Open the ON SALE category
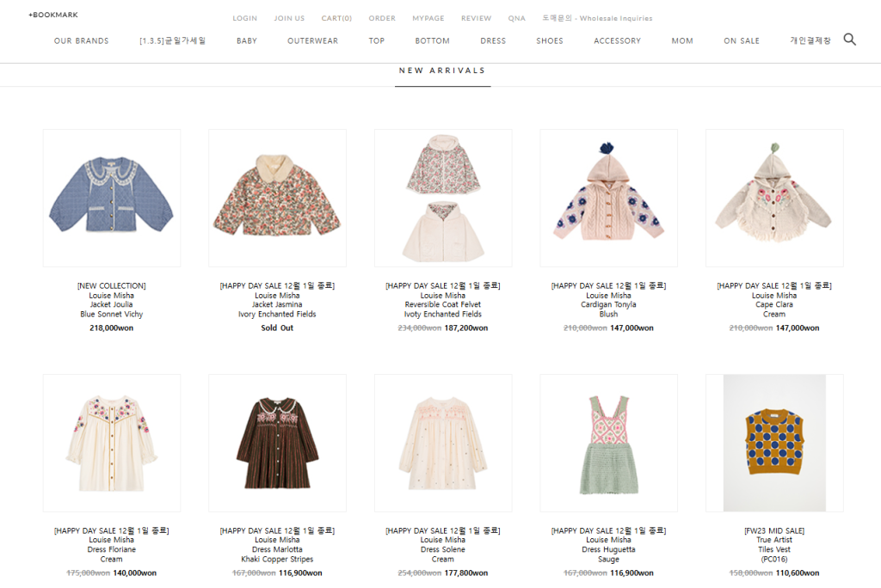Viewport: 881px width, 588px height. pyautogui.click(x=742, y=40)
